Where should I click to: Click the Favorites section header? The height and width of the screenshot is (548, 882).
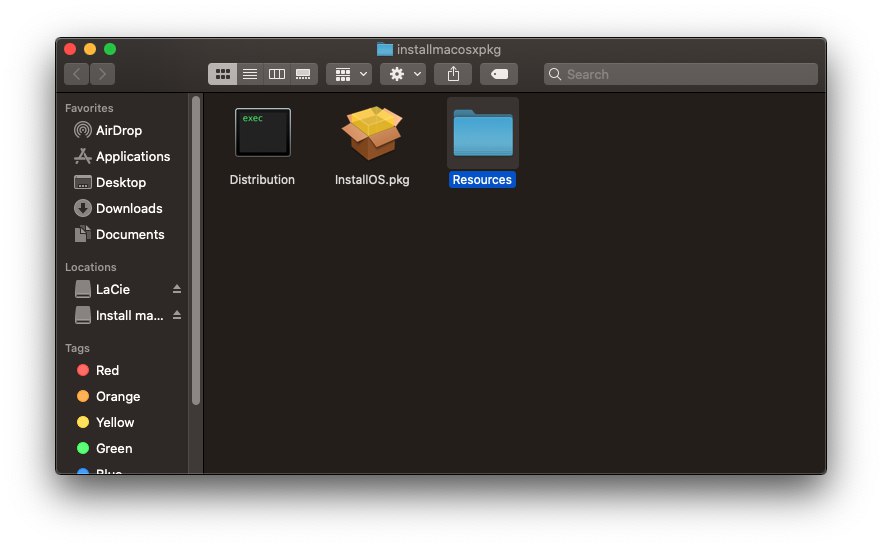point(89,108)
